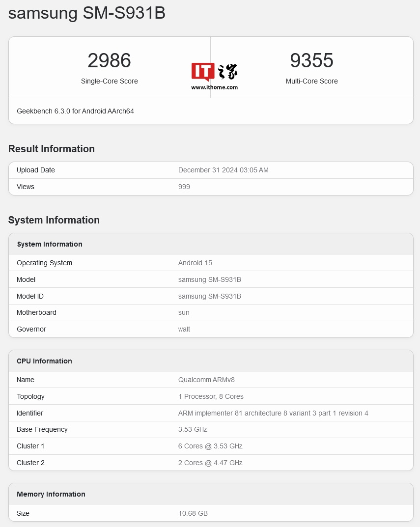Select Geekbench 6.3.0 for Android AArch64 text
Image resolution: width=420 pixels, height=527 pixels.
point(75,111)
